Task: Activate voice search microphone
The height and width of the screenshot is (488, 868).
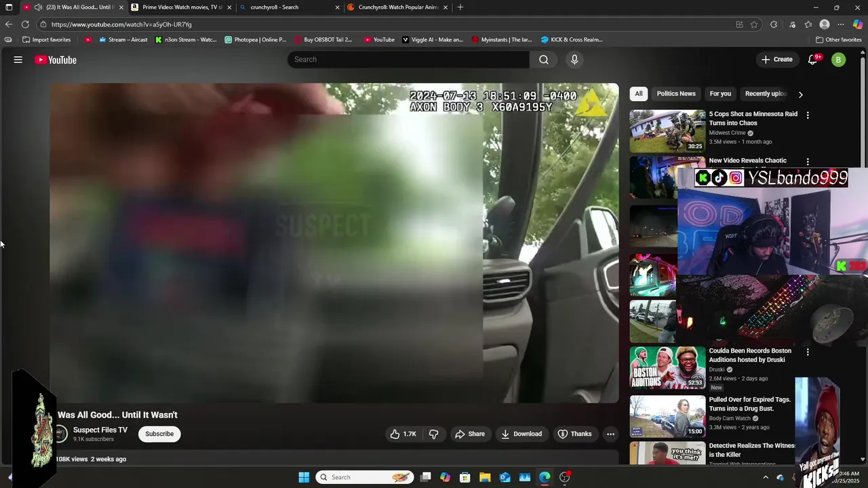Action: (574, 60)
